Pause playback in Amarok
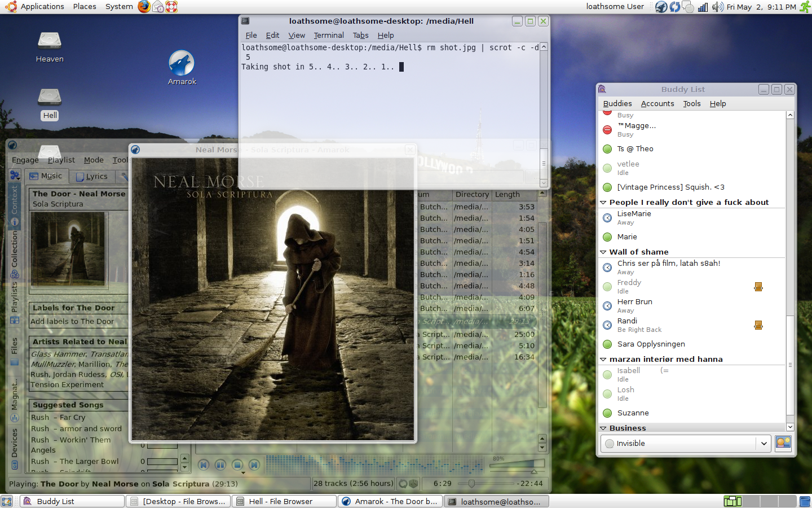Screen dimensions: 812x508 (220, 465)
